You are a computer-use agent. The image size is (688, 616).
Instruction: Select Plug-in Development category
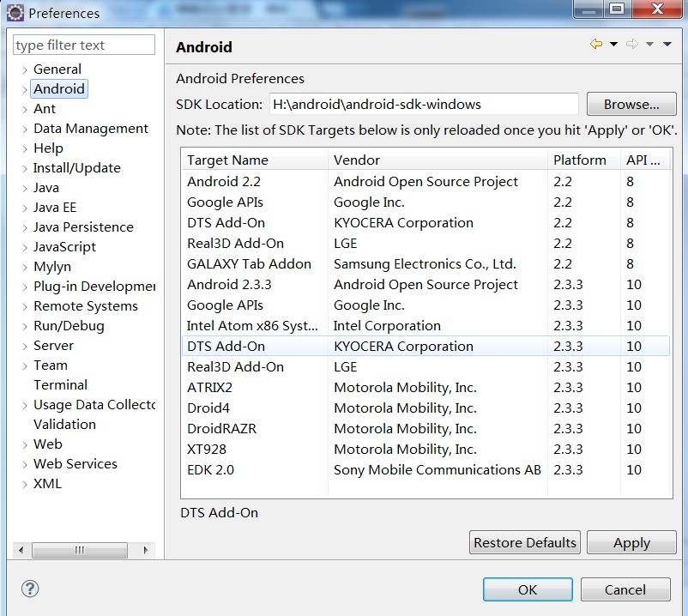pos(94,286)
